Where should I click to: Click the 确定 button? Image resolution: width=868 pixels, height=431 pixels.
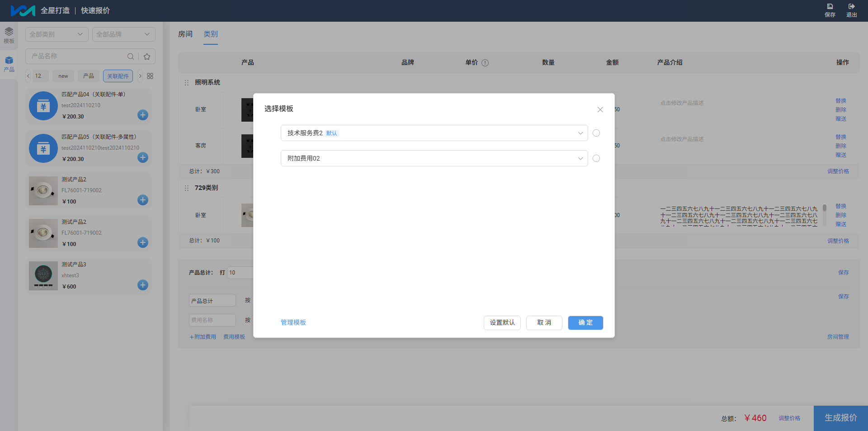tap(585, 323)
